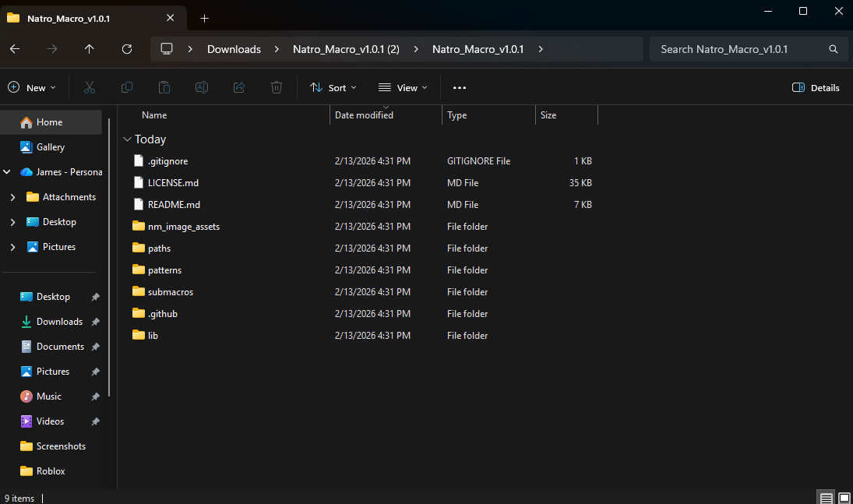
Task: Open the See more ellipsis menu
Action: (459, 88)
